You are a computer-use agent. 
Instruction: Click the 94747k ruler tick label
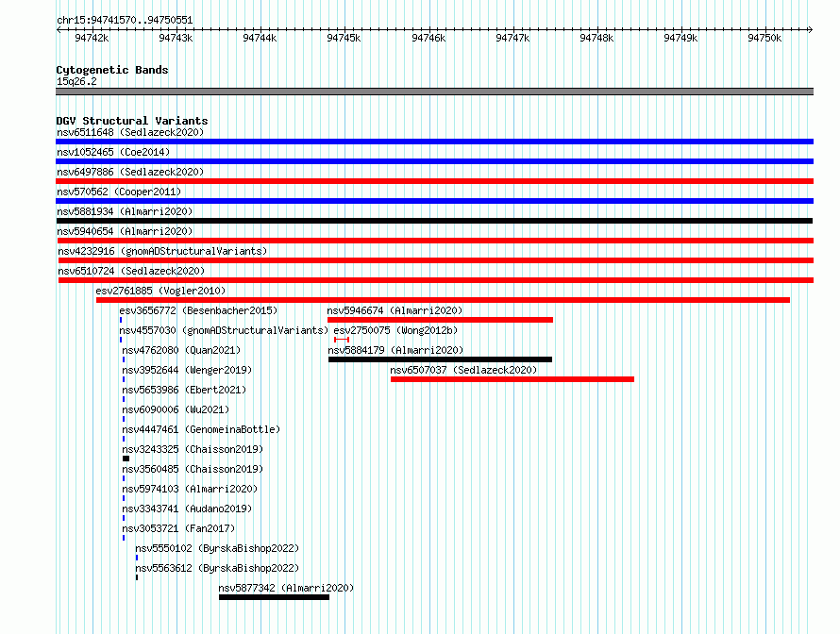[512, 38]
